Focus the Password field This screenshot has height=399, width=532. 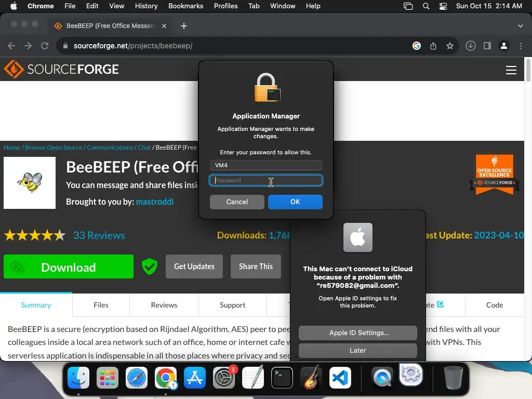point(266,180)
